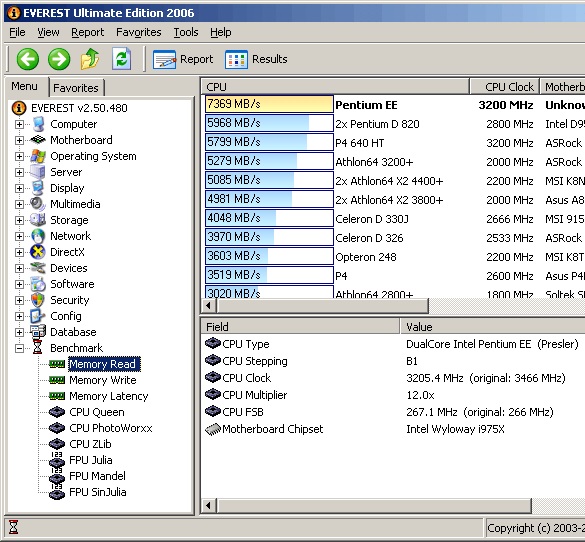Image resolution: width=585 pixels, height=542 pixels.
Task: Open the File menu
Action: point(17,32)
